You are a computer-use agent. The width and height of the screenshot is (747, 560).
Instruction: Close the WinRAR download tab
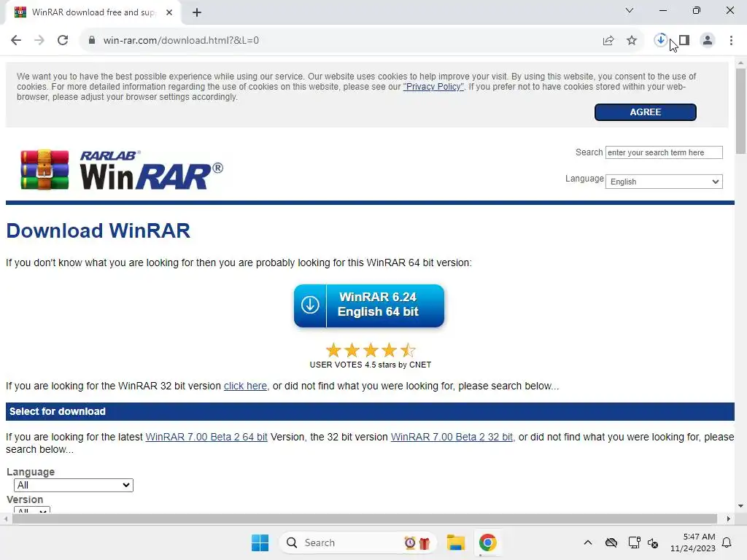point(169,12)
